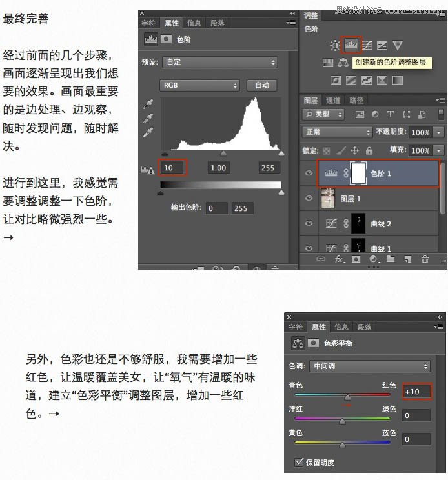The width and height of the screenshot is (448, 480).
Task: Select the 图层 tab
Action: [311, 101]
